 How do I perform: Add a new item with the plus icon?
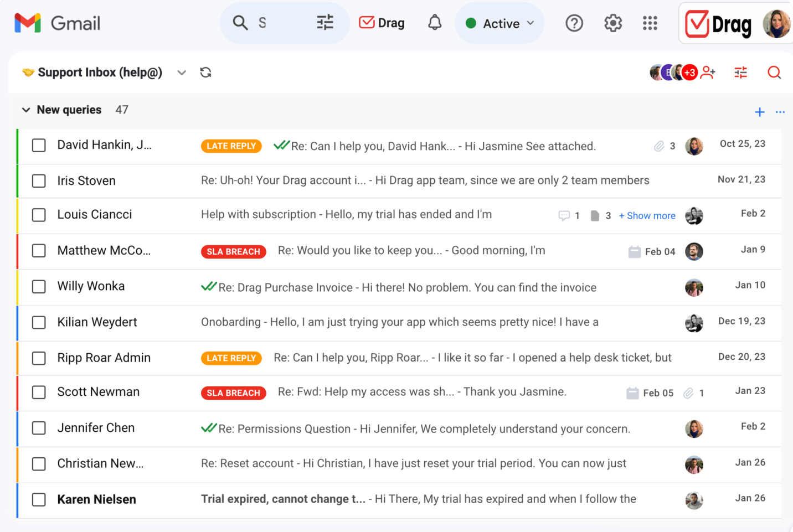[760, 112]
